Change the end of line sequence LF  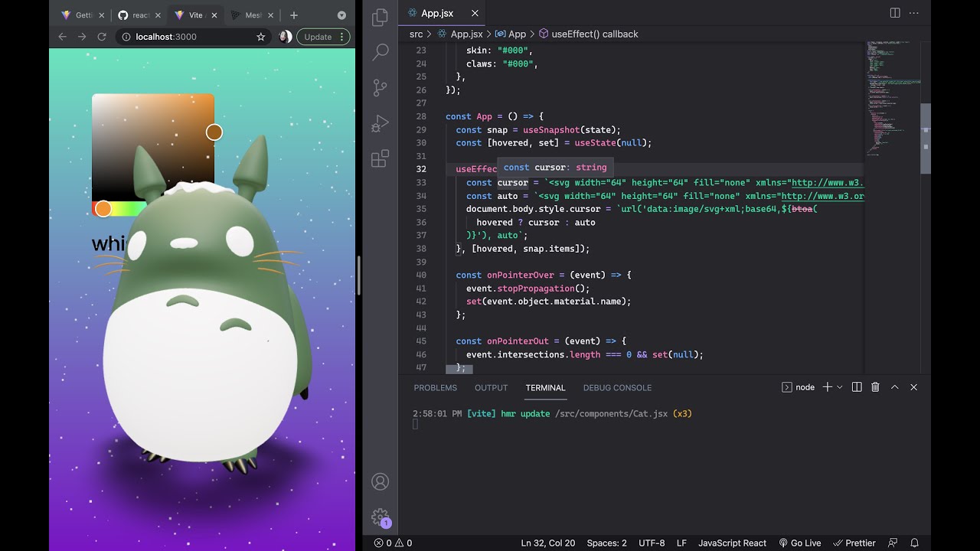[681, 543]
